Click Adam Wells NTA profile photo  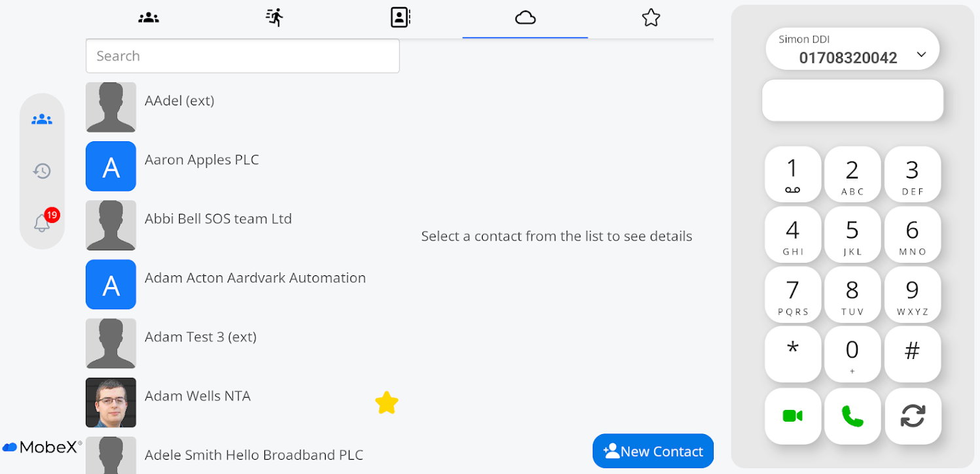[111, 402]
